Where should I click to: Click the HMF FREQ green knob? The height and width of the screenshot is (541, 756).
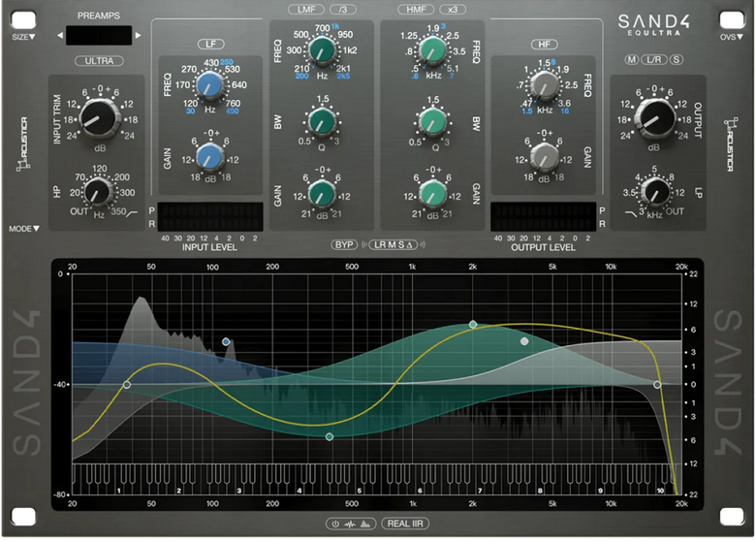432,50
